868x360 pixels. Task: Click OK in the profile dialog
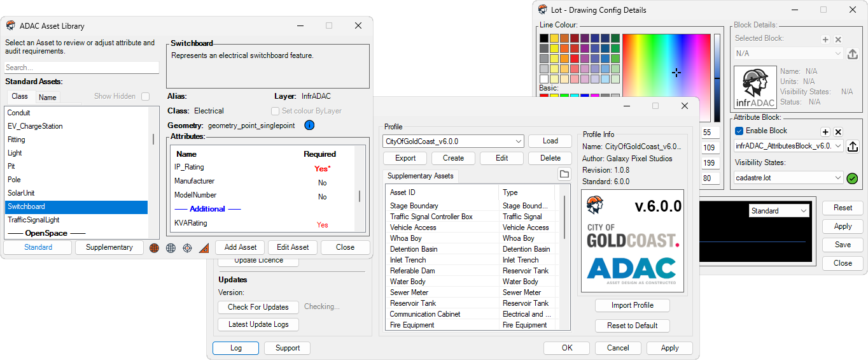pyautogui.click(x=567, y=348)
